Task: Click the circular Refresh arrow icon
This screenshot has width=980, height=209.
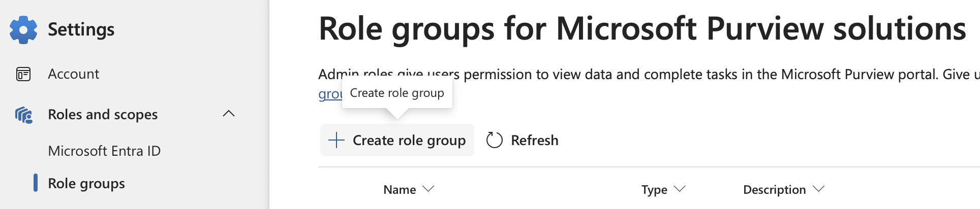Action: coord(494,140)
